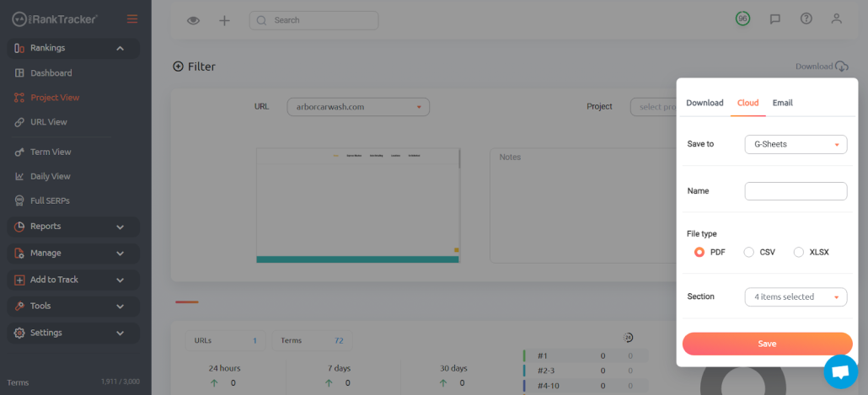Viewport: 868px width, 395px height.
Task: Click the RankTracker logo
Action: tap(55, 19)
